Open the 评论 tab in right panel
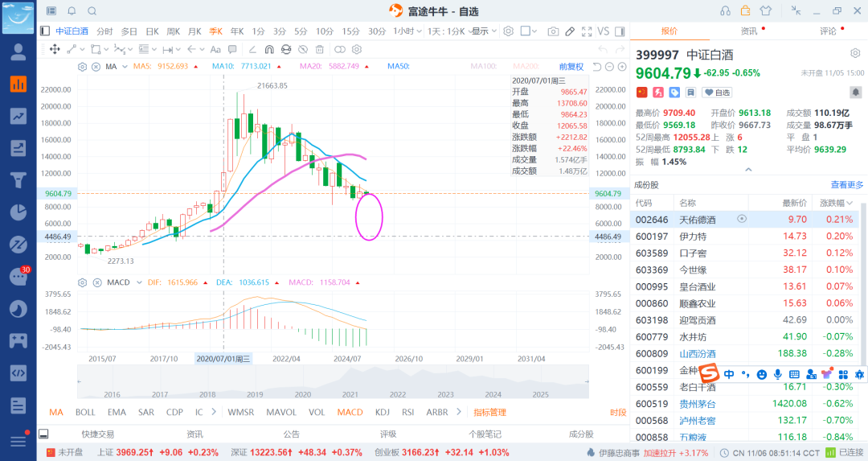 coord(828,31)
